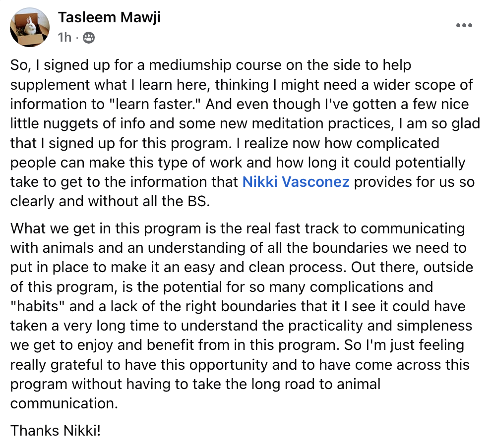
Task: Click the group members audience icon
Action: 89,38
